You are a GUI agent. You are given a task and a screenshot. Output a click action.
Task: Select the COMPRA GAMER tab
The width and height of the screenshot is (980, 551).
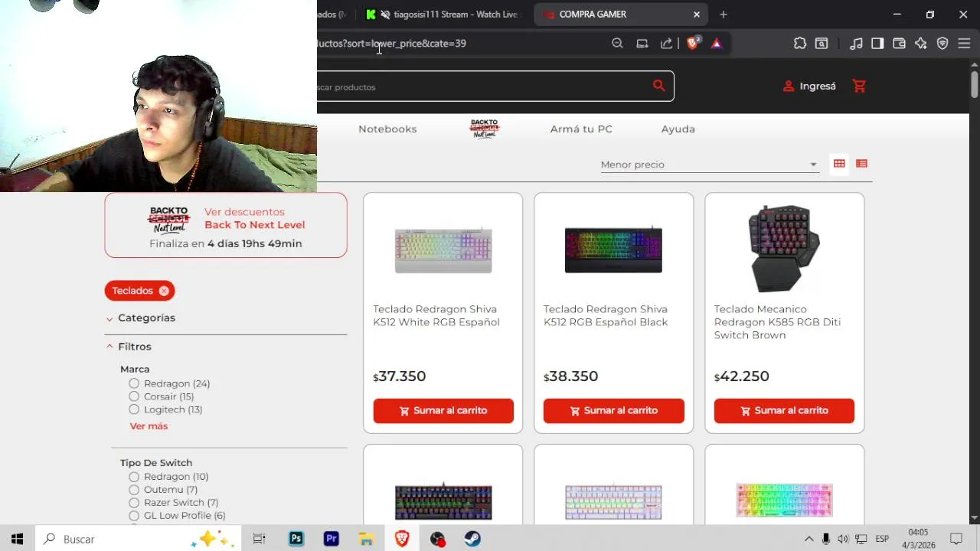click(619, 14)
